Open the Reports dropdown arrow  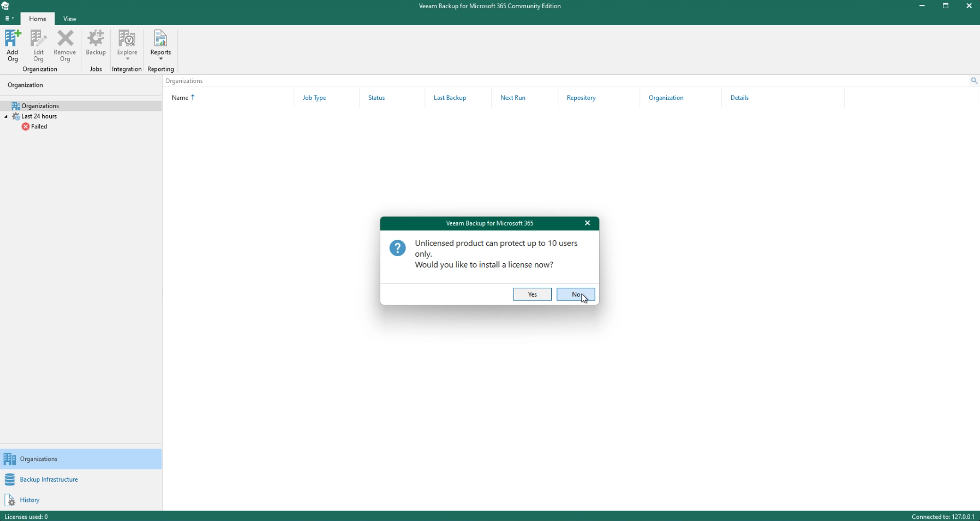(x=160, y=59)
